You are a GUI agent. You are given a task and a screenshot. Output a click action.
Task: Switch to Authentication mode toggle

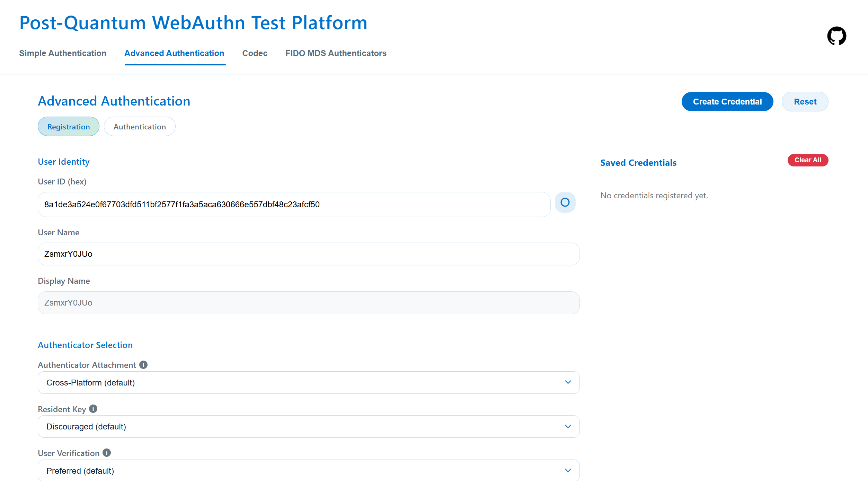(x=140, y=127)
